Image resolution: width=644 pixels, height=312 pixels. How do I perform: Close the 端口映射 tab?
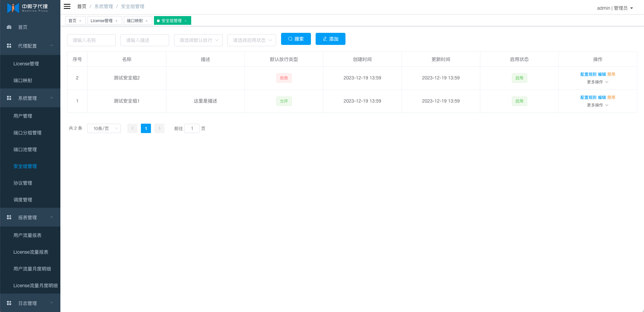click(147, 21)
